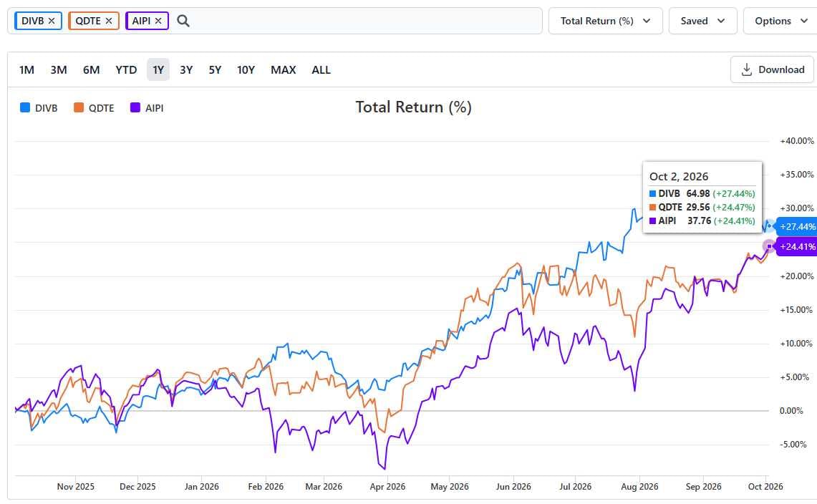Switch to the 6M time range
Image resolution: width=817 pixels, height=504 pixels.
tap(91, 70)
